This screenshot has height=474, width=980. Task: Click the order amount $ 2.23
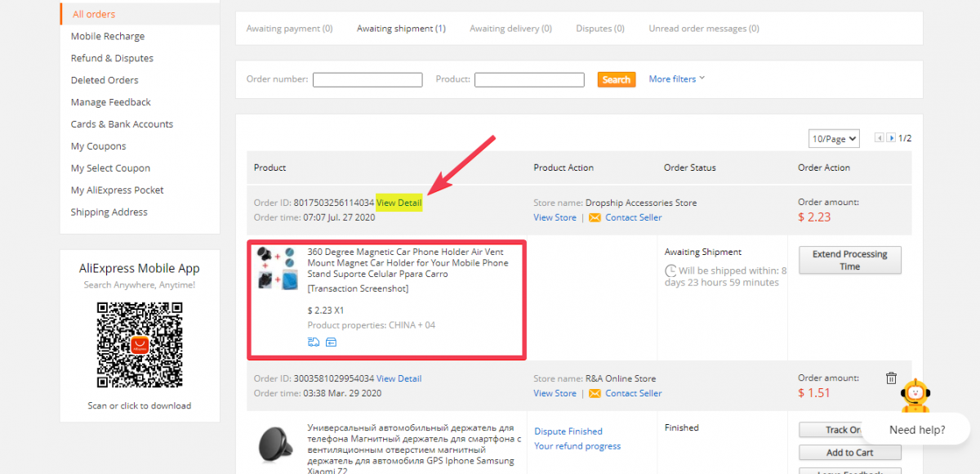click(814, 217)
